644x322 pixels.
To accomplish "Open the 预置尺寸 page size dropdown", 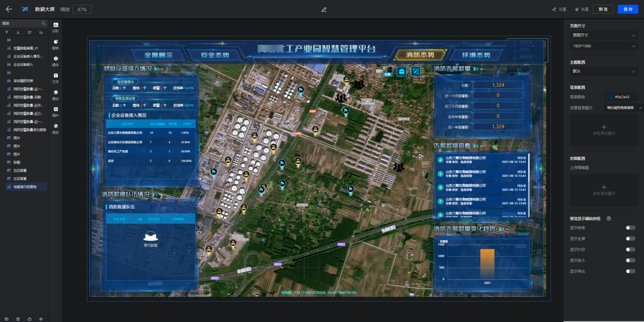I will click(604, 35).
